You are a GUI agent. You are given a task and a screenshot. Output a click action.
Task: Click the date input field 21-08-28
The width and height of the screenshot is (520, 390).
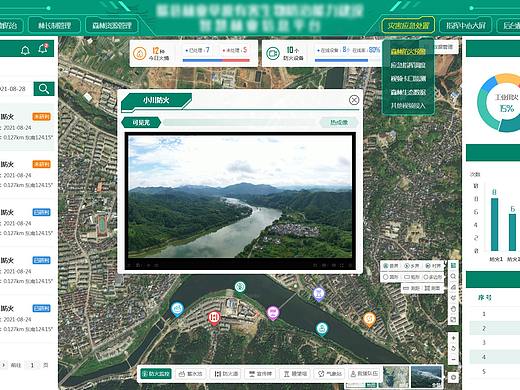tap(16, 89)
